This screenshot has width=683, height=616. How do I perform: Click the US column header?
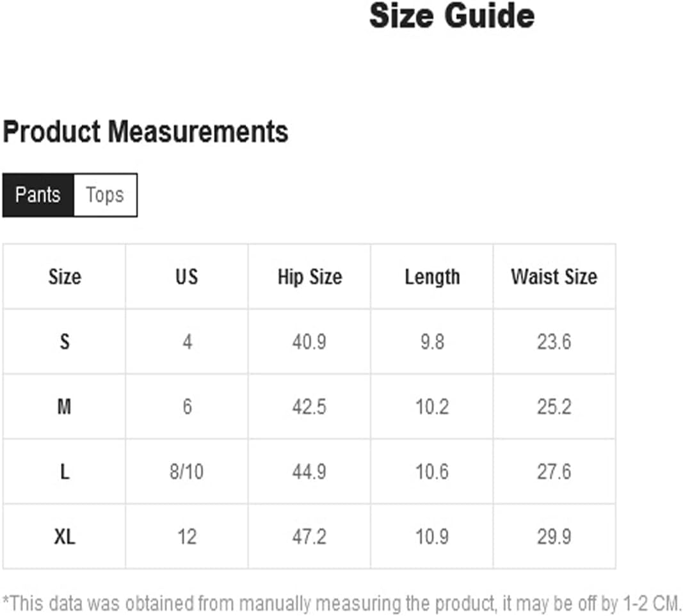[x=187, y=277]
